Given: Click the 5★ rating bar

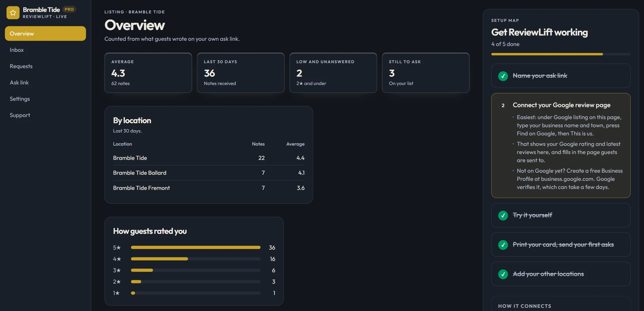Looking at the screenshot, I should (x=196, y=248).
